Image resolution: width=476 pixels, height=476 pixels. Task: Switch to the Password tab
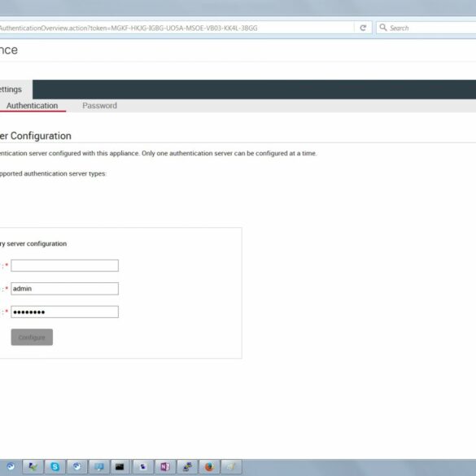pos(99,106)
